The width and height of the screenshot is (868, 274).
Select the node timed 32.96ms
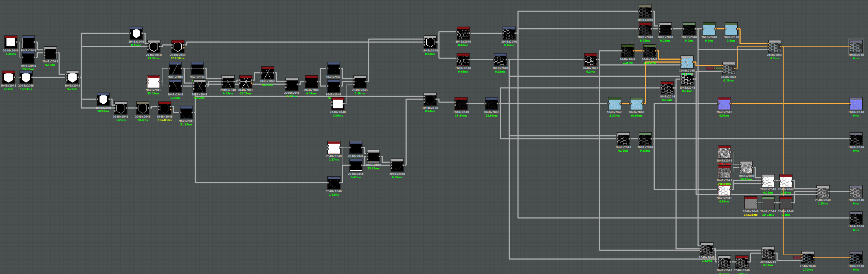click(491, 104)
